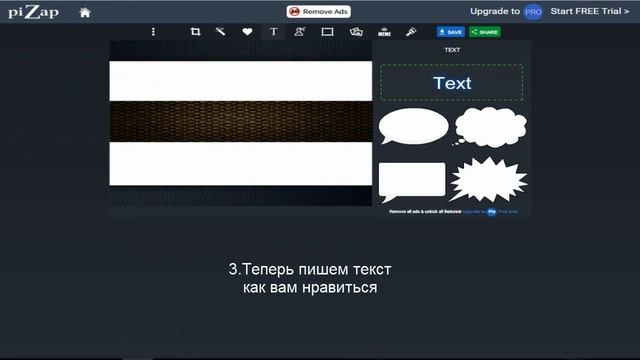Viewport: 640px width, 360px height.
Task: Choose the rectangular speech bubble
Action: coord(412,182)
